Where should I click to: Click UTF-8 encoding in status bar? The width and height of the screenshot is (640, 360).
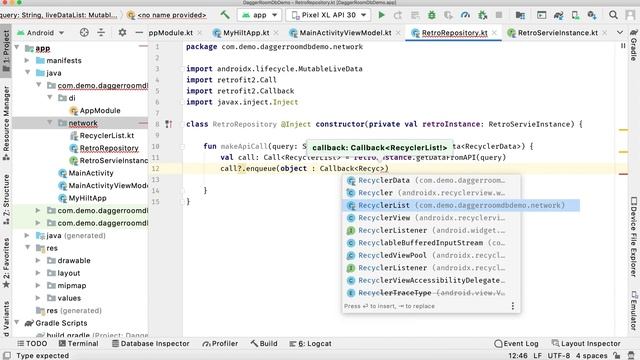pyautogui.click(x=558, y=356)
